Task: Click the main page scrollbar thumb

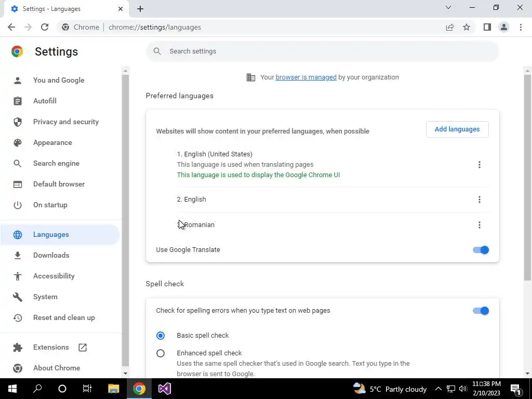Action: click(527, 178)
